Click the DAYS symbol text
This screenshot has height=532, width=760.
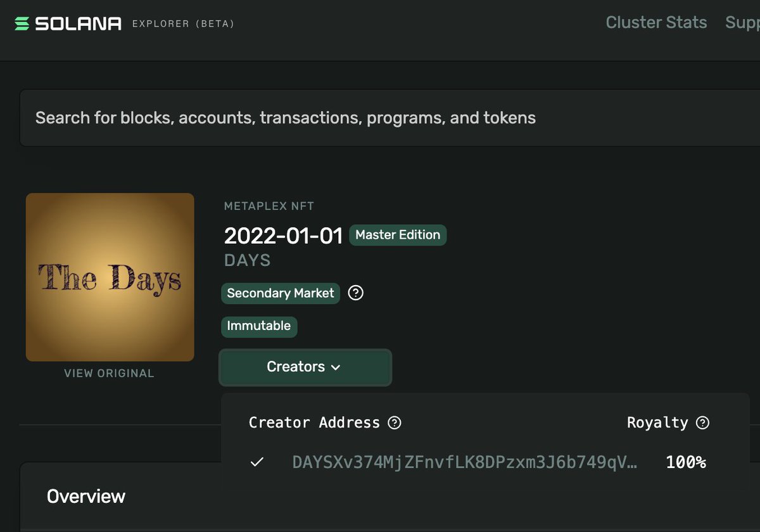pyautogui.click(x=248, y=260)
